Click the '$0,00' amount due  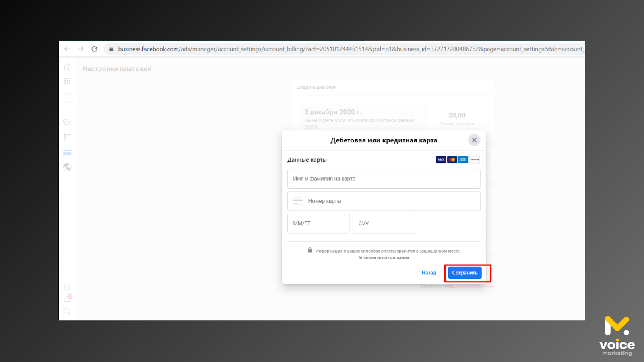(457, 115)
